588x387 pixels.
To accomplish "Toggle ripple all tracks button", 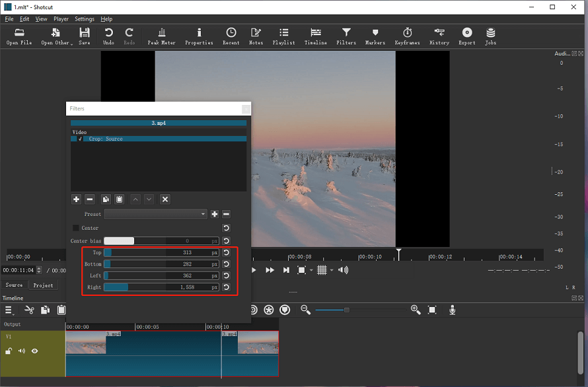I will (x=269, y=310).
